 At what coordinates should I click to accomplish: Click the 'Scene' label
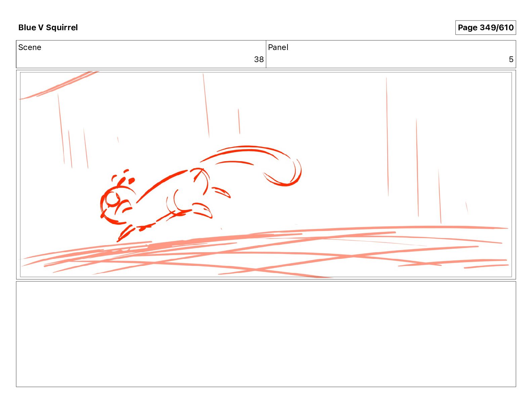click(x=30, y=47)
